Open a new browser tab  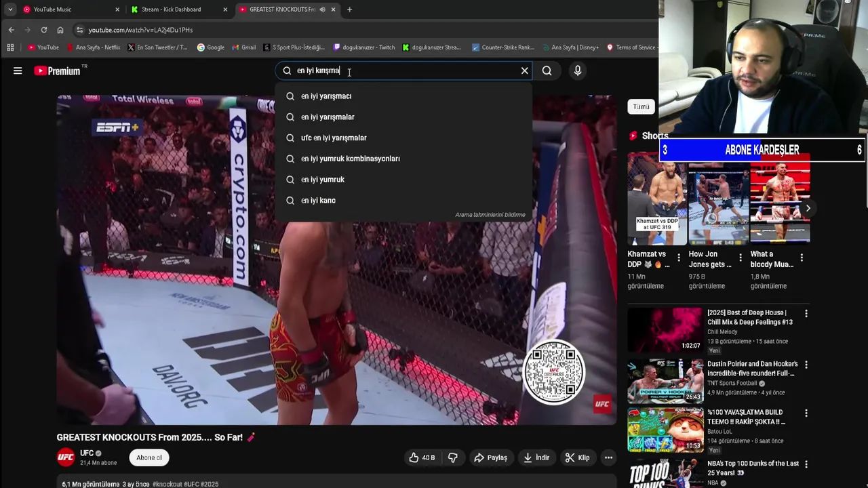pyautogui.click(x=349, y=9)
